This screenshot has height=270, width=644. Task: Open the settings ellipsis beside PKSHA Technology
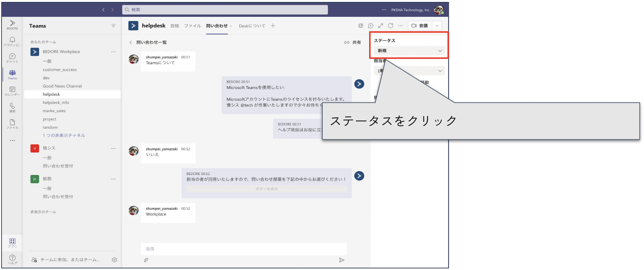(x=384, y=10)
